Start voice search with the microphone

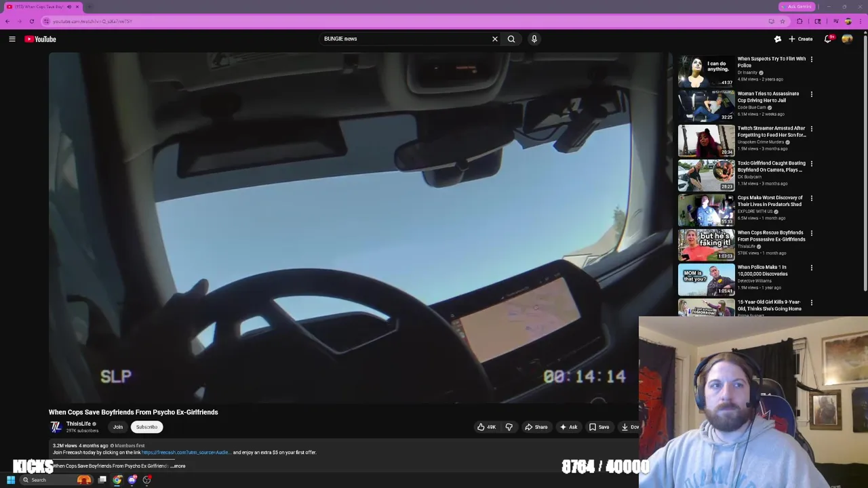click(534, 39)
